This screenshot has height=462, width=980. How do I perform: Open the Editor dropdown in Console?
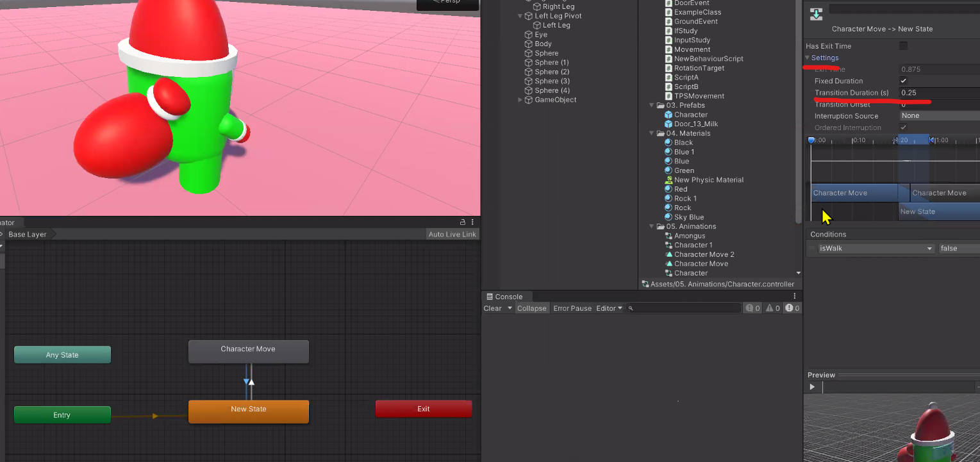610,308
